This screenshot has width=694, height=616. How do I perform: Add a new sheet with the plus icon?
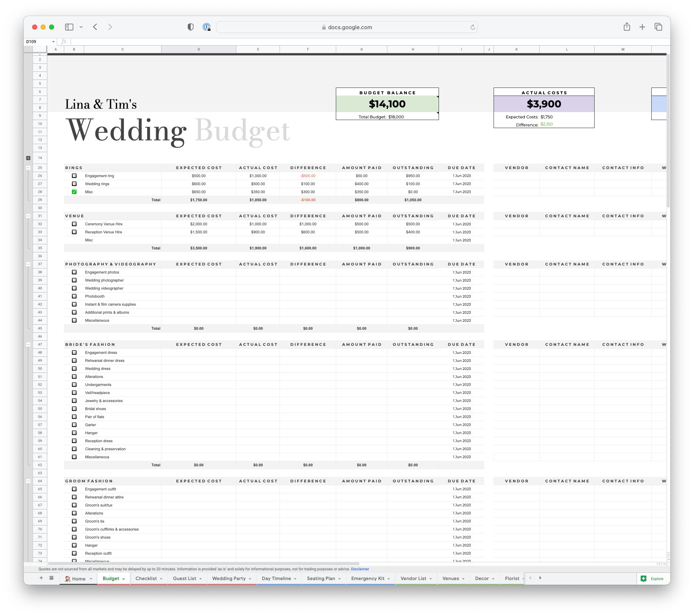[41, 578]
